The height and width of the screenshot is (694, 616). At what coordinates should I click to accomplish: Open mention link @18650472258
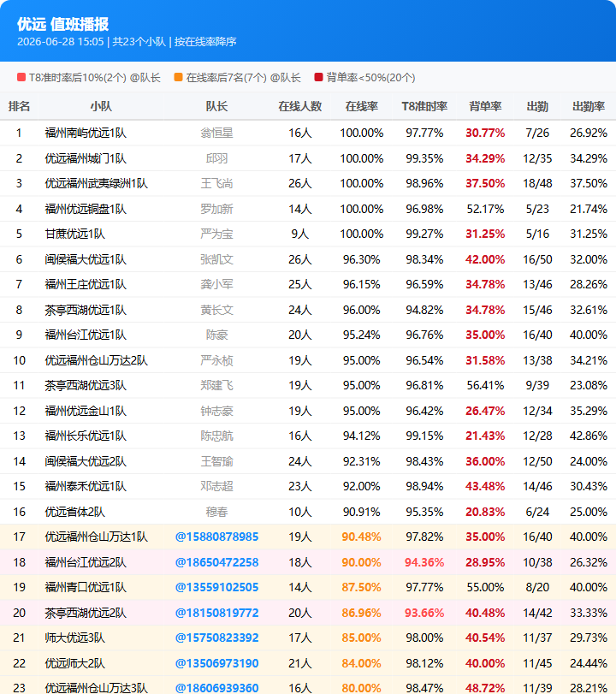[216, 562]
